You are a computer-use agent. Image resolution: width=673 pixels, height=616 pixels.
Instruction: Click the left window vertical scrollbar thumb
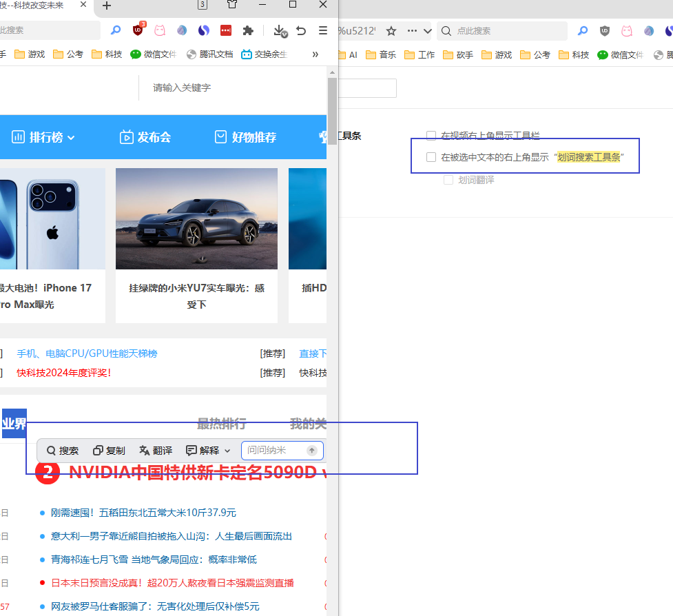(332, 111)
